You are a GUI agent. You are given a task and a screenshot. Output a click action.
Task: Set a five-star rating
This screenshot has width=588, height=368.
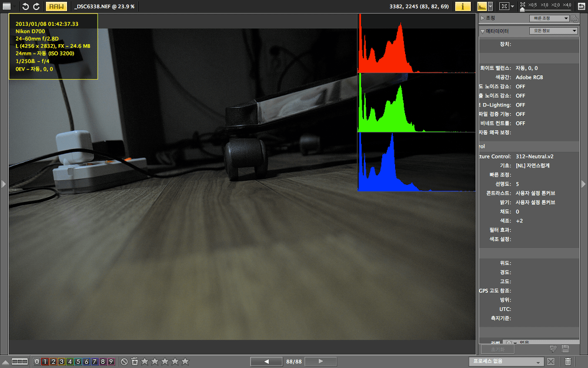click(x=186, y=362)
